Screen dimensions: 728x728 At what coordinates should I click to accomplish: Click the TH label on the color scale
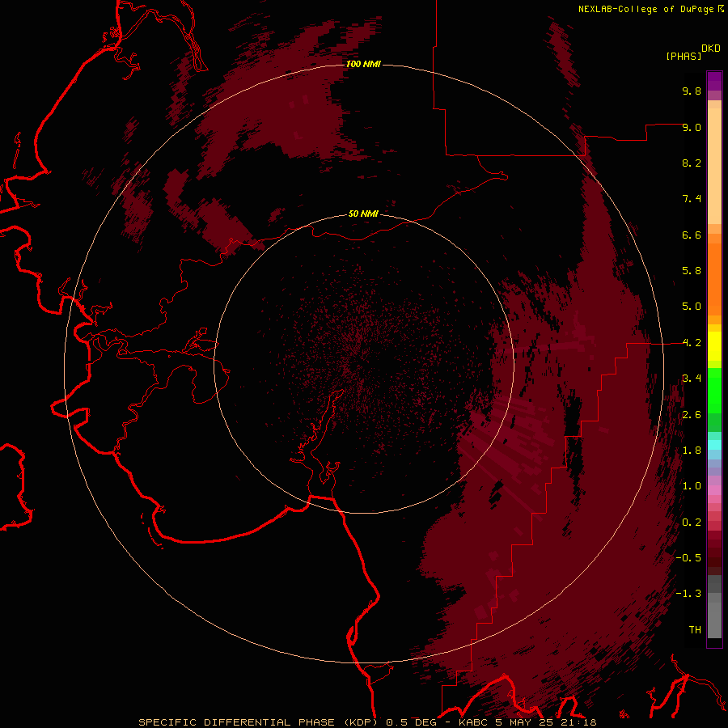[695, 630]
